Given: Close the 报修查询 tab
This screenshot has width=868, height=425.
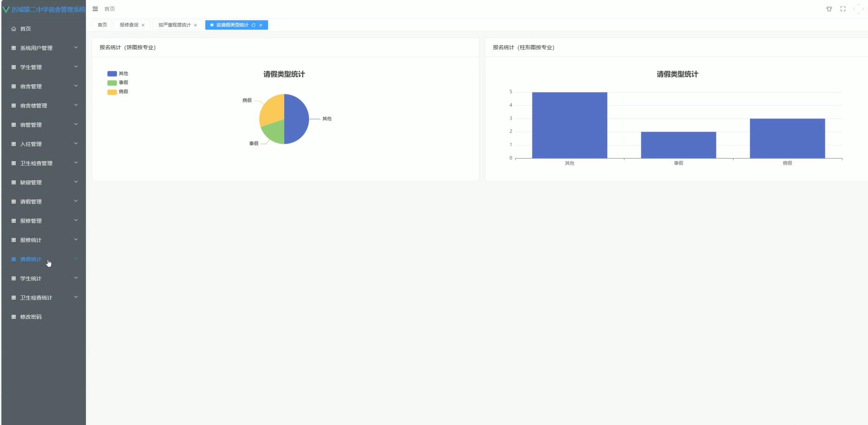Looking at the screenshot, I should [143, 25].
